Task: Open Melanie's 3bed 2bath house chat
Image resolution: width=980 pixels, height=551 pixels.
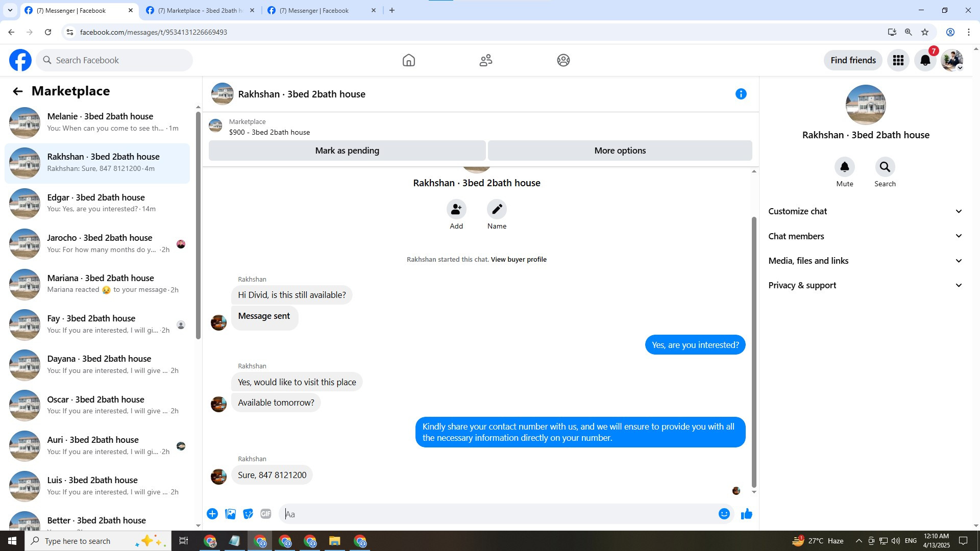Action: [x=97, y=122]
